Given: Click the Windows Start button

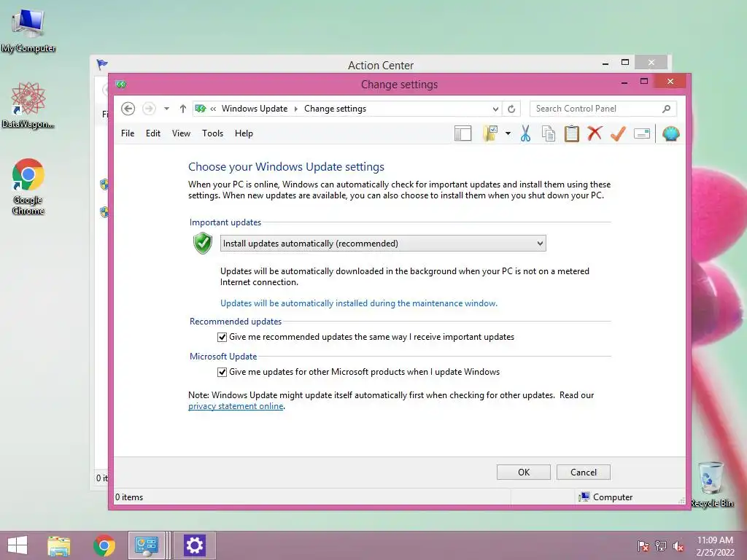Looking at the screenshot, I should click(18, 545).
